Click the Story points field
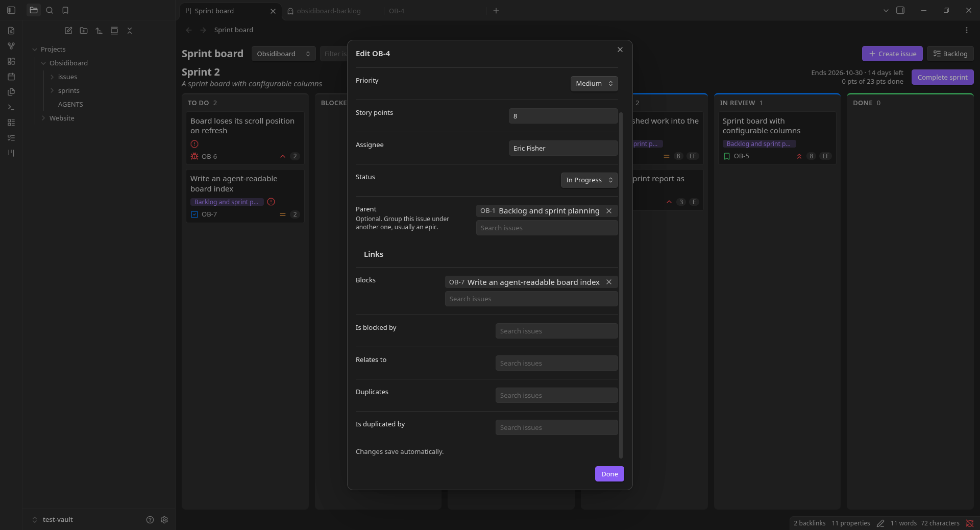980x530 pixels. [x=563, y=116]
